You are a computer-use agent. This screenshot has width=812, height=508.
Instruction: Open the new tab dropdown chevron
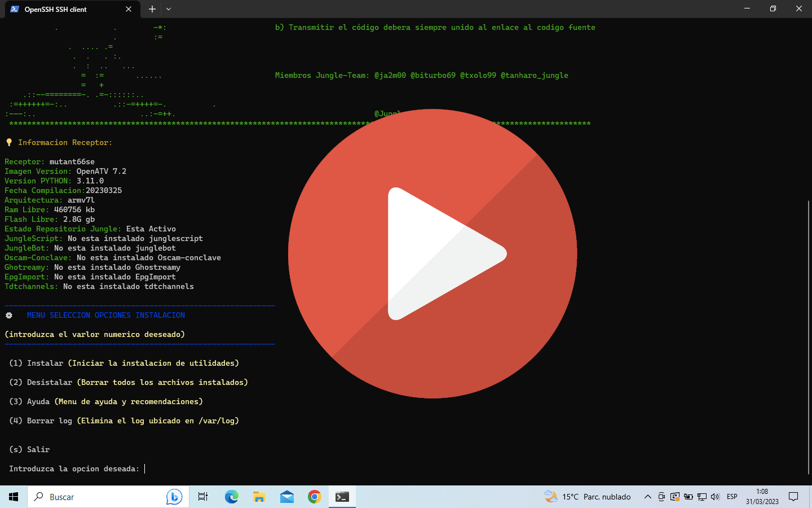pyautogui.click(x=168, y=9)
